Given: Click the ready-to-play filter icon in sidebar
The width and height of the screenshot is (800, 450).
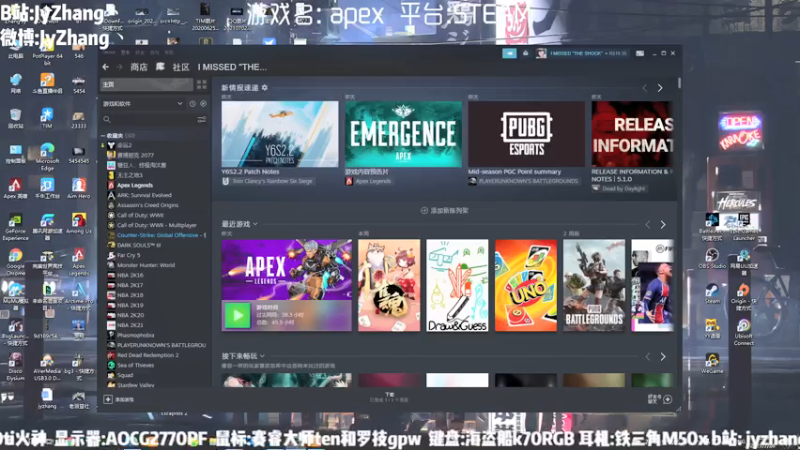Looking at the screenshot, I should [x=203, y=104].
